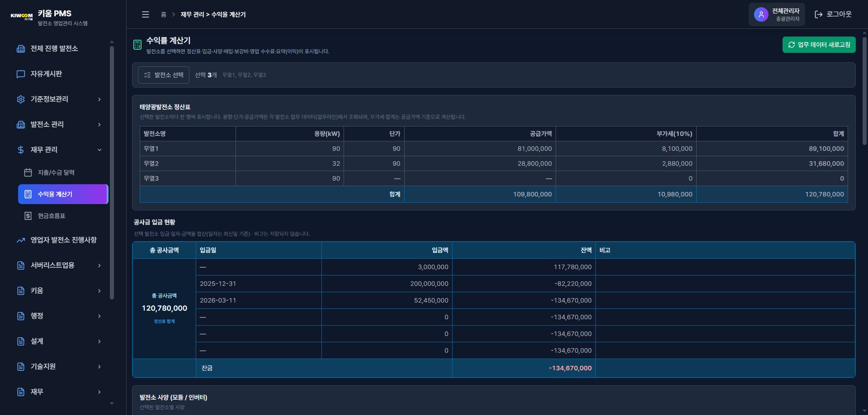Click 발전소 선택 button

pyautogui.click(x=164, y=75)
